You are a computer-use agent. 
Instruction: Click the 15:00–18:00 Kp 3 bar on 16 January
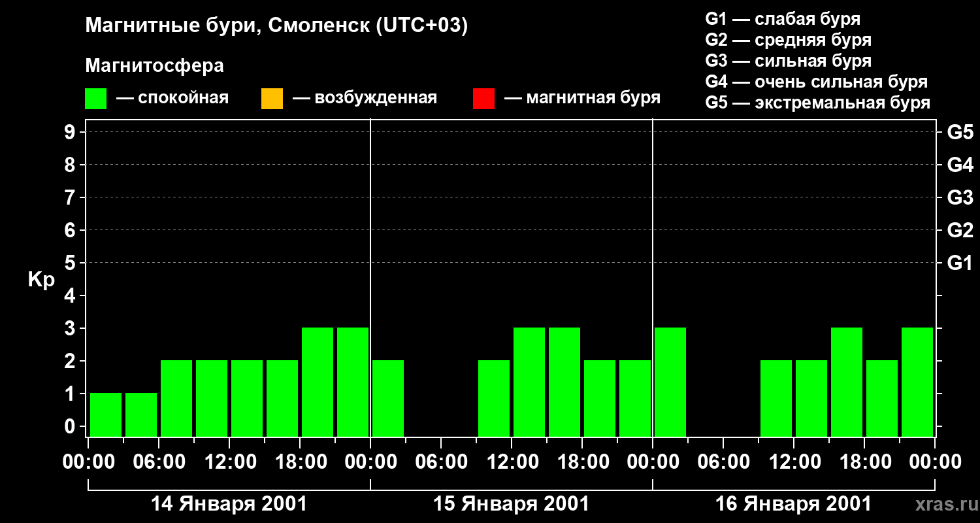pyautogui.click(x=847, y=382)
